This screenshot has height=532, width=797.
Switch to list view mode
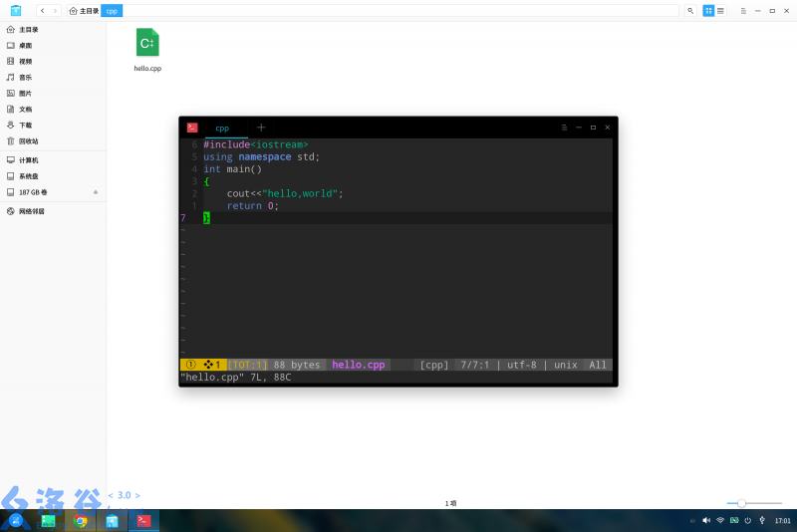coord(720,10)
